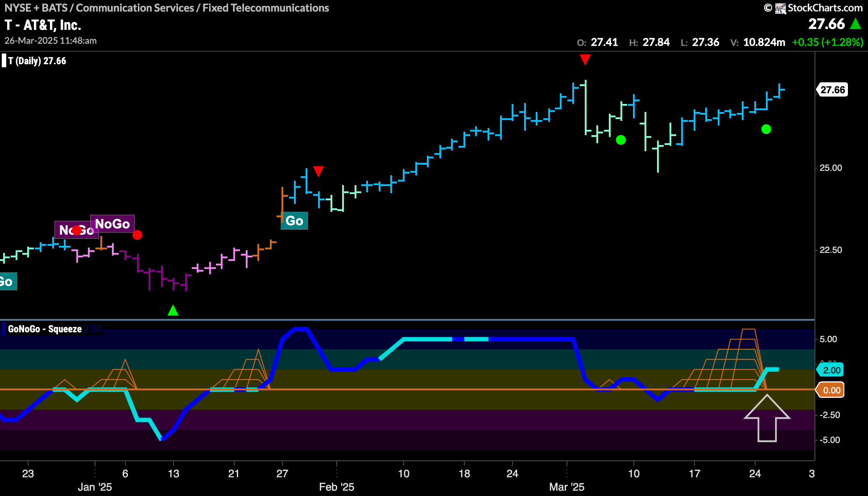Screen dimensions: 868x496
Task: Click the date label 13 on the time axis
Action: pyautogui.click(x=174, y=474)
